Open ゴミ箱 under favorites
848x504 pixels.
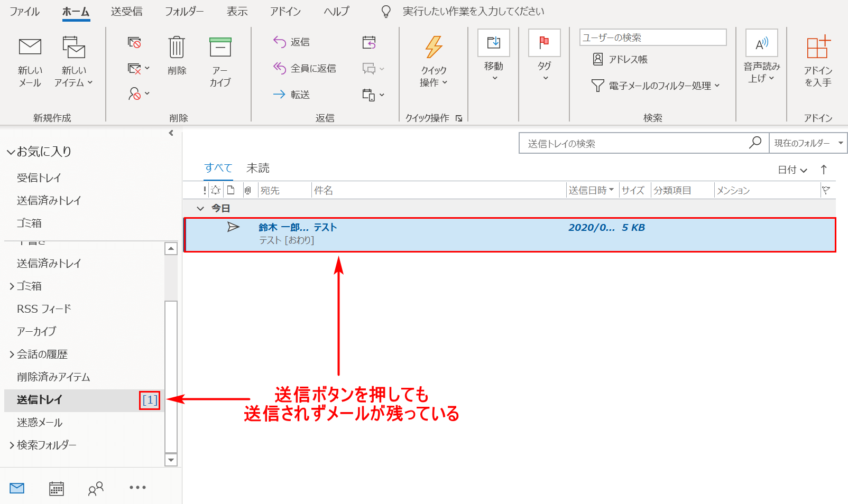[29, 223]
